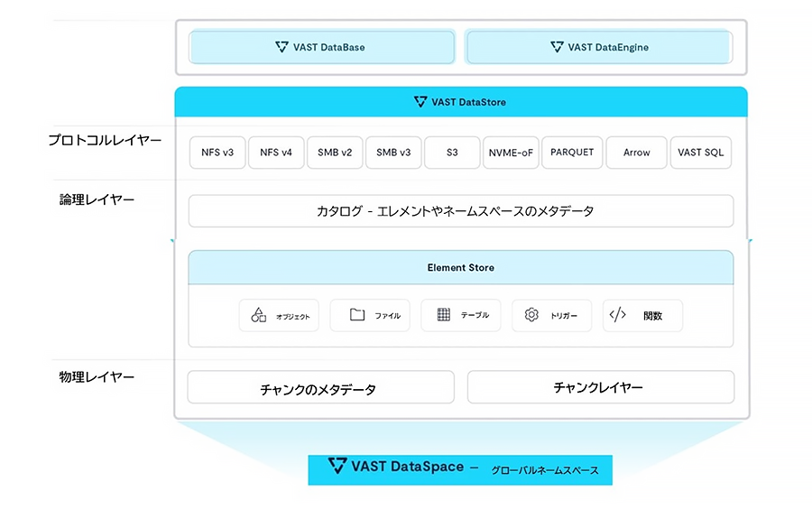Choose the NFS v3 protocol box
The height and width of the screenshot is (519, 812).
(217, 153)
